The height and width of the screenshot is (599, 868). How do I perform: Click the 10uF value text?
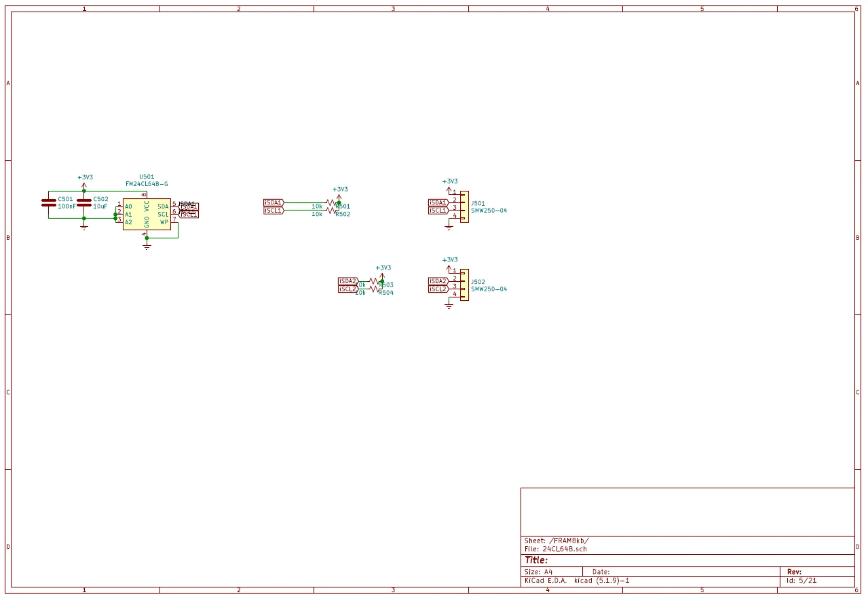(x=100, y=206)
